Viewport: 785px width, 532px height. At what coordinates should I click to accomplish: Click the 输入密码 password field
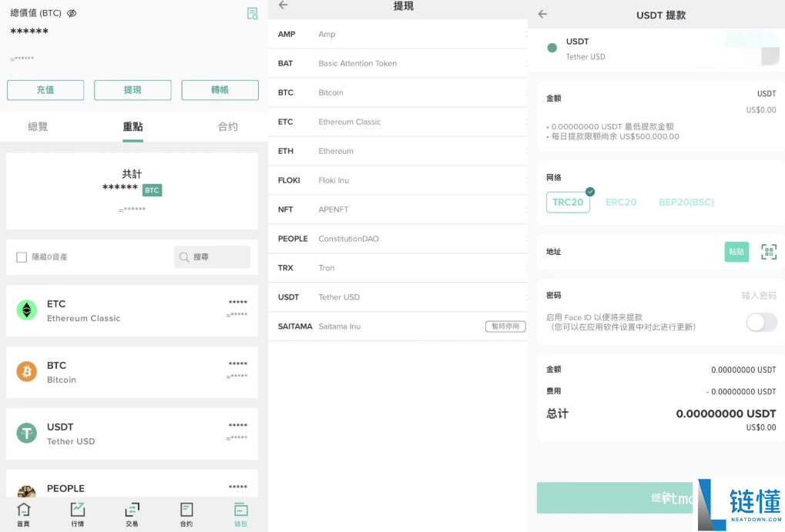coord(759,296)
